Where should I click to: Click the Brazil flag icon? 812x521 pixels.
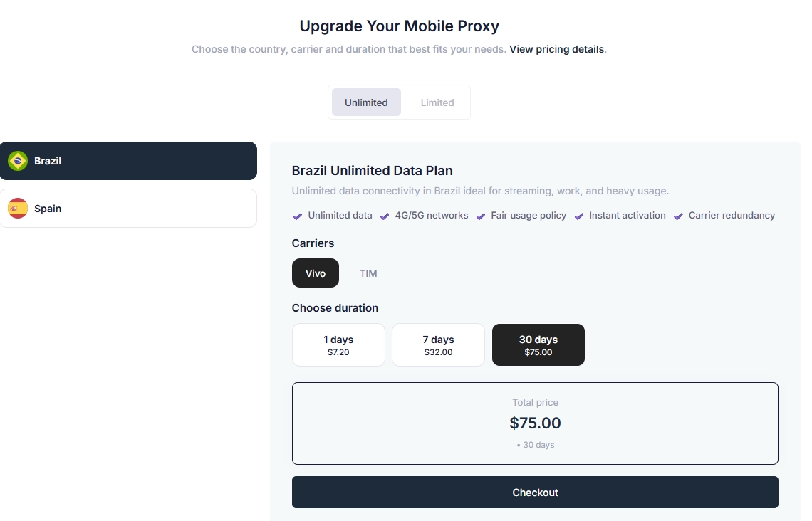click(18, 161)
